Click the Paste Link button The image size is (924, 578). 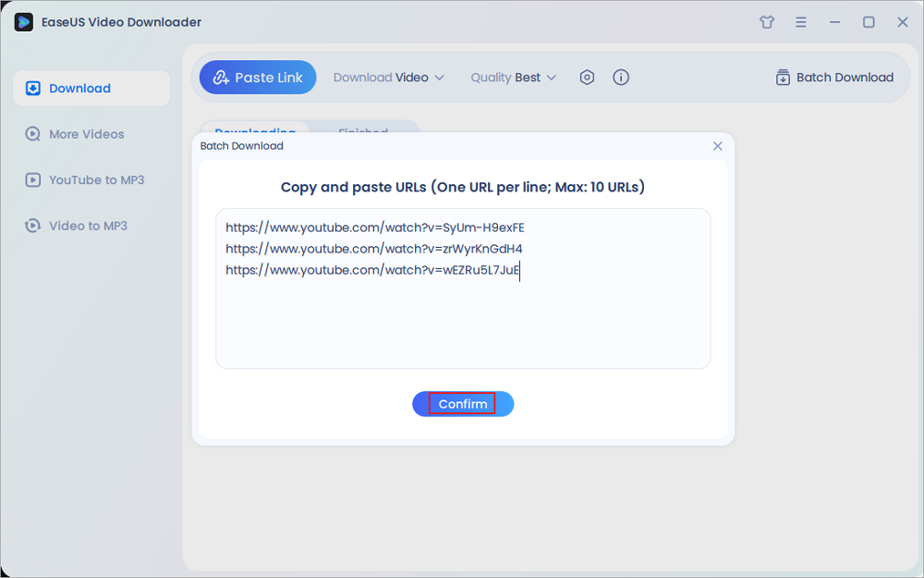258,78
